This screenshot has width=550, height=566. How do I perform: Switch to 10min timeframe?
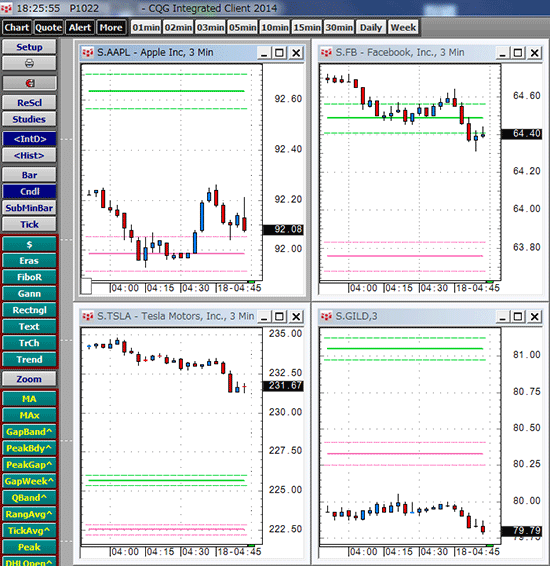click(275, 27)
